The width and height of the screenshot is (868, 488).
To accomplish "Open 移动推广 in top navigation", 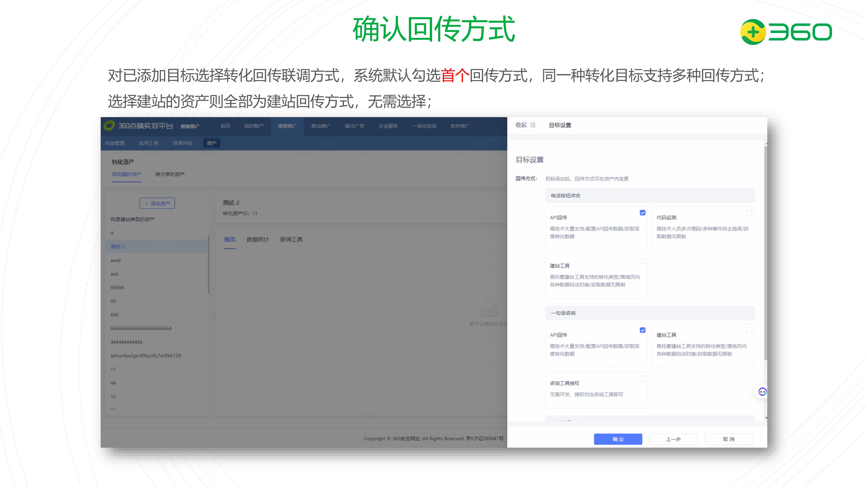I will (321, 126).
